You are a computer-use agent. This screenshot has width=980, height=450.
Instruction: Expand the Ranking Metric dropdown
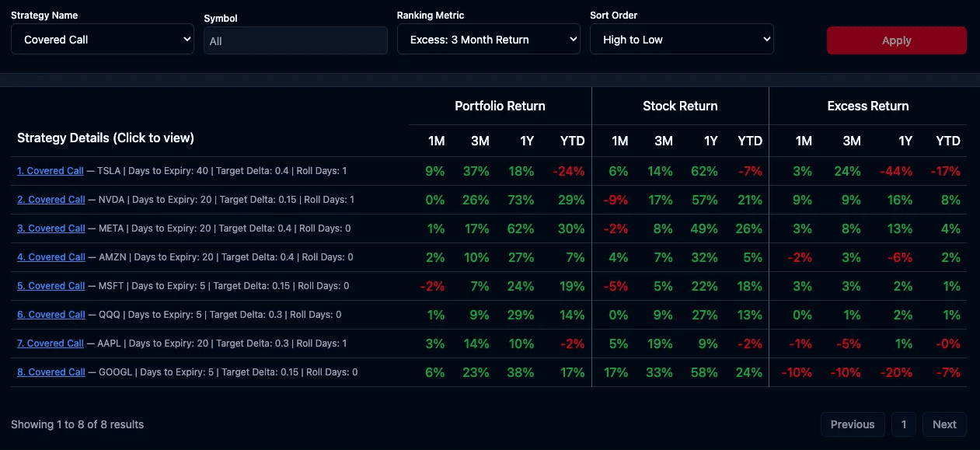(x=488, y=40)
